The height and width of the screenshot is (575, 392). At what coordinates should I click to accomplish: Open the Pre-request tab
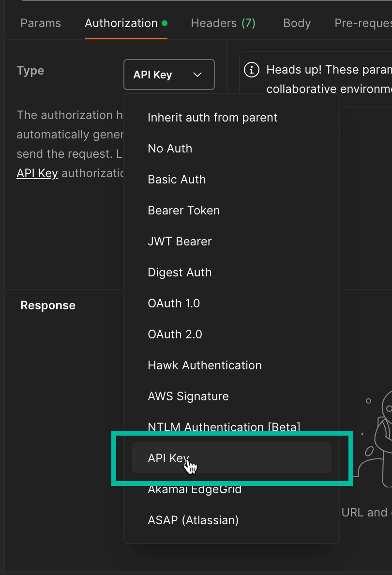click(x=363, y=23)
